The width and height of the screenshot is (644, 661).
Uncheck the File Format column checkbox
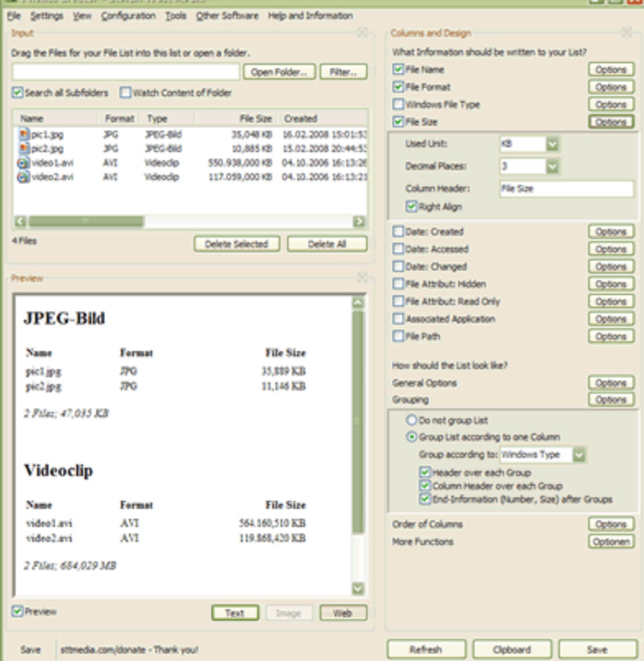click(x=398, y=87)
